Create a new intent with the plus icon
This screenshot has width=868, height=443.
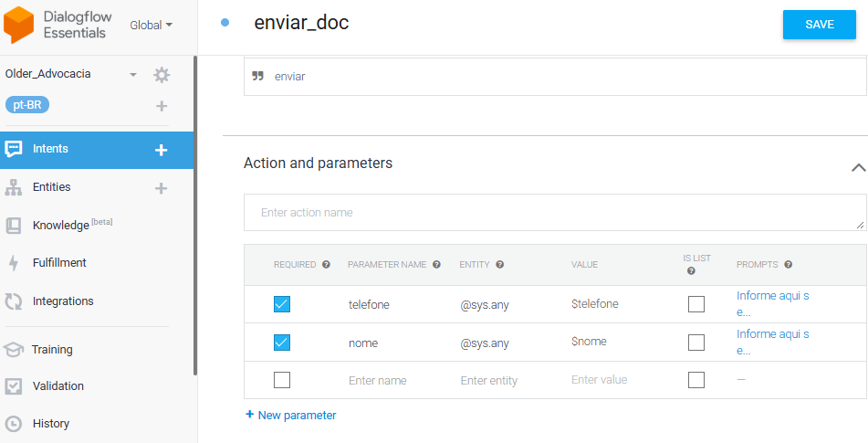(x=162, y=150)
